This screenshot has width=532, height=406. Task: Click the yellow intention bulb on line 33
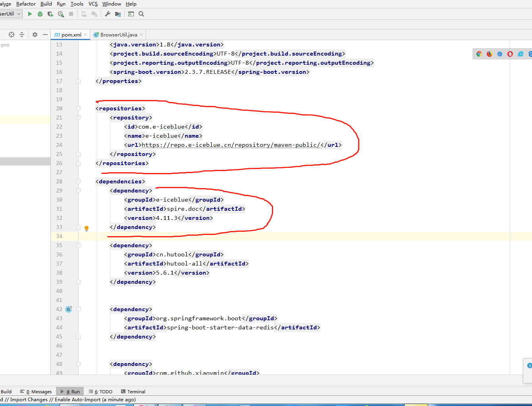87,228
